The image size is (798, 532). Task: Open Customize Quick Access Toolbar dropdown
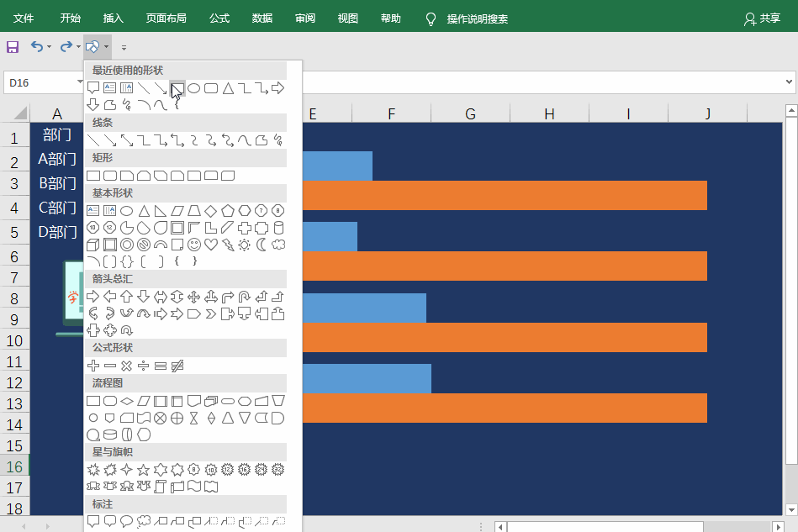pos(124,47)
